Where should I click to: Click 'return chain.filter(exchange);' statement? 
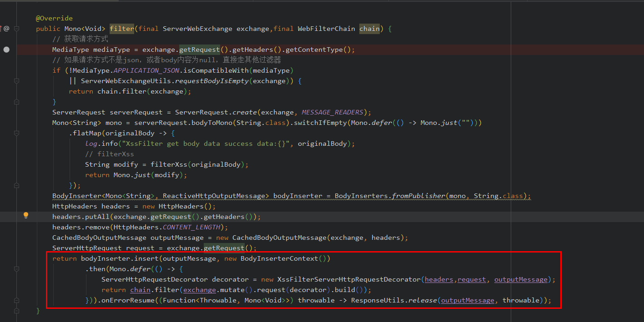pos(130,91)
